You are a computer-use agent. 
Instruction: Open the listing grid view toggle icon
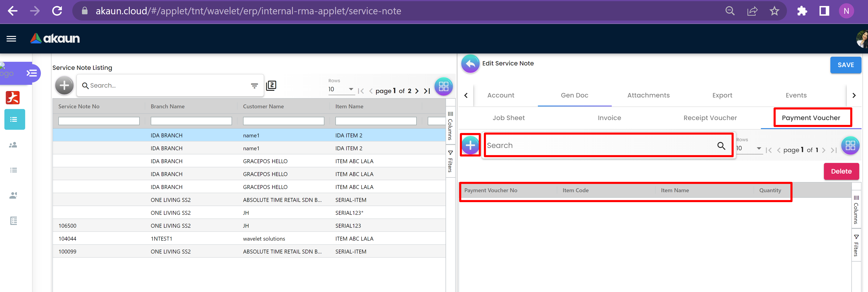[x=443, y=86]
